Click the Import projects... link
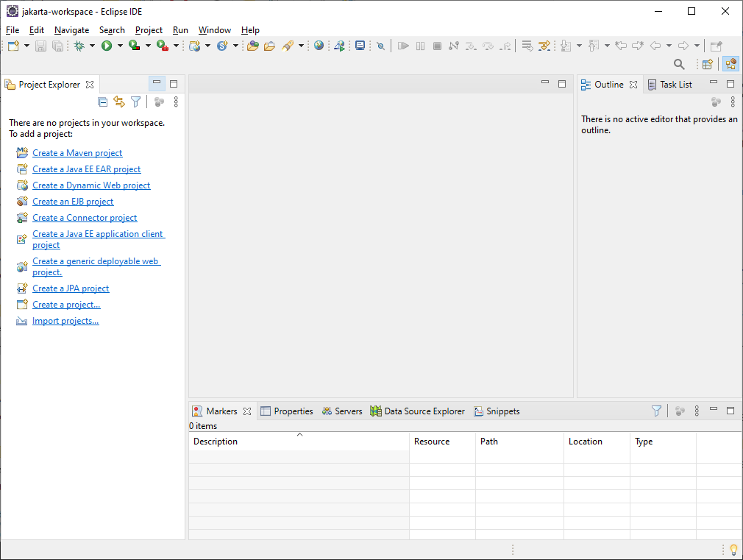This screenshot has width=743, height=560. 65,321
